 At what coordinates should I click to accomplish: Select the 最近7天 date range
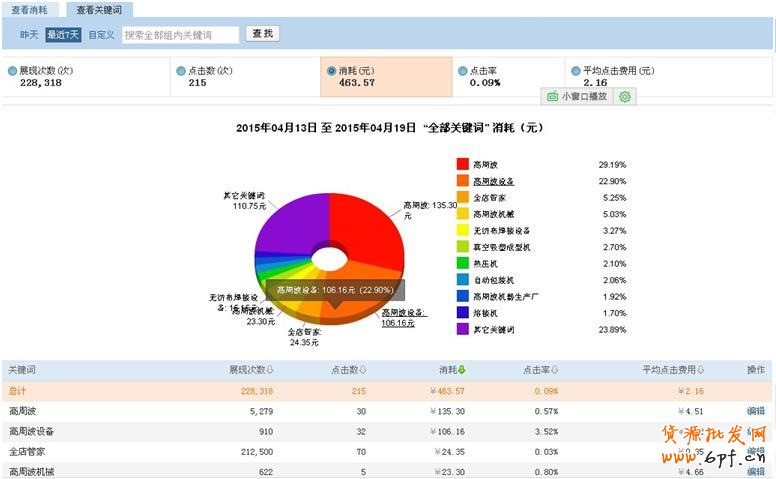point(63,35)
